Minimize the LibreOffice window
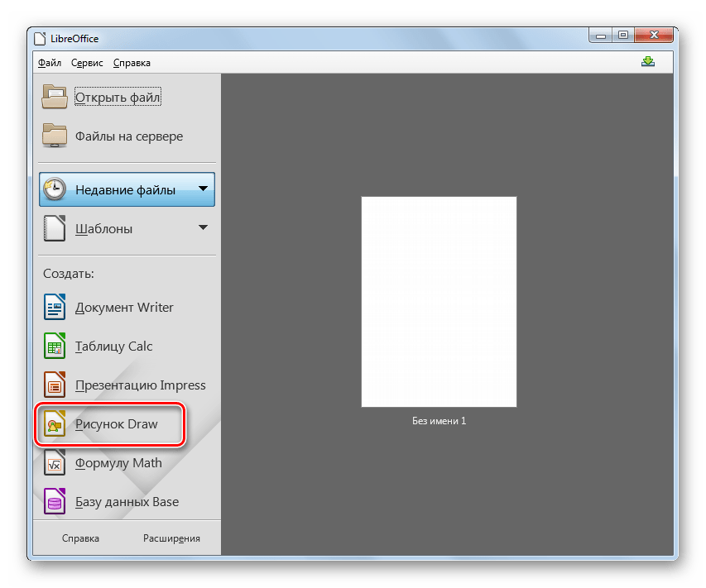The image size is (706, 588). click(601, 36)
